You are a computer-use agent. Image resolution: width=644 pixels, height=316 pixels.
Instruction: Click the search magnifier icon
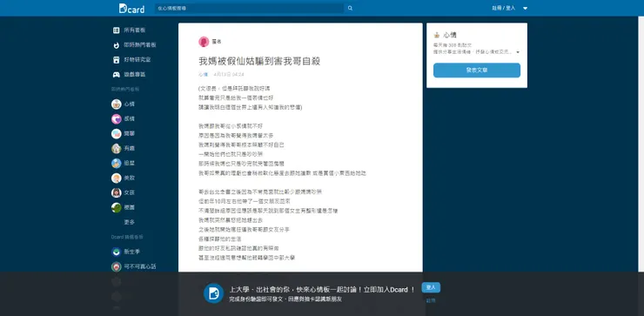tap(350, 8)
